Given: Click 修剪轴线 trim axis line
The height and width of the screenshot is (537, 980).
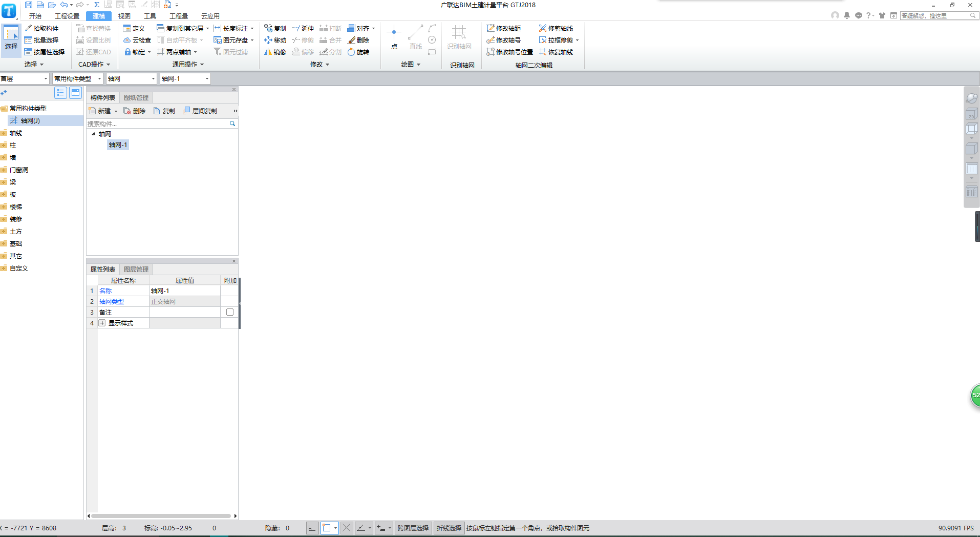Looking at the screenshot, I should (556, 28).
